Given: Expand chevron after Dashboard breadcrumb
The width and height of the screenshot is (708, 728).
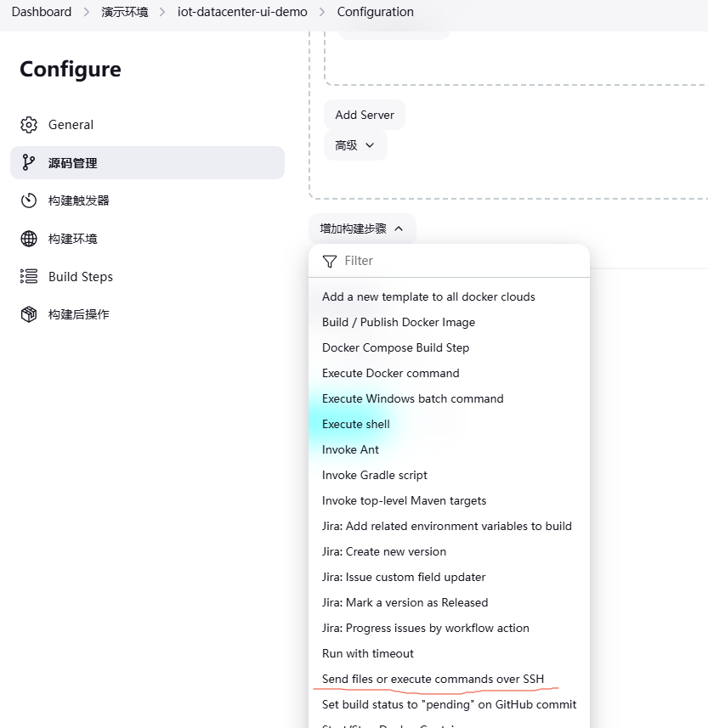Looking at the screenshot, I should point(87,12).
